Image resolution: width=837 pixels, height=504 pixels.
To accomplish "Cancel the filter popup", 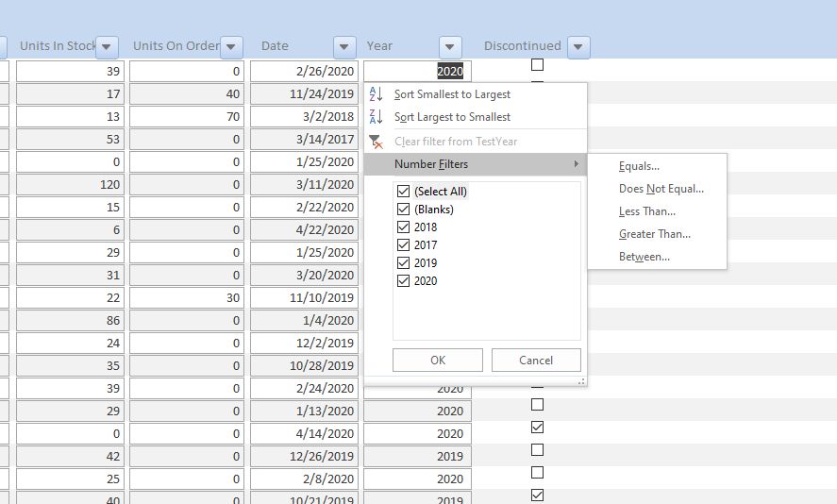I will click(x=536, y=360).
